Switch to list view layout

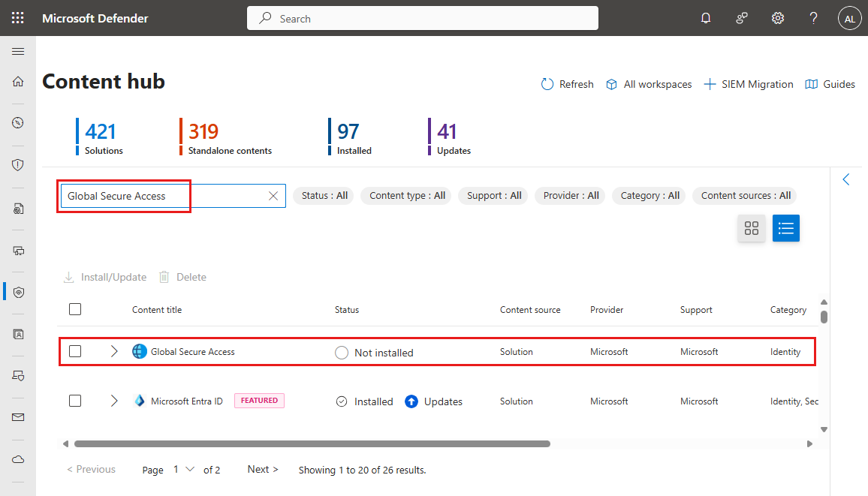click(x=785, y=228)
